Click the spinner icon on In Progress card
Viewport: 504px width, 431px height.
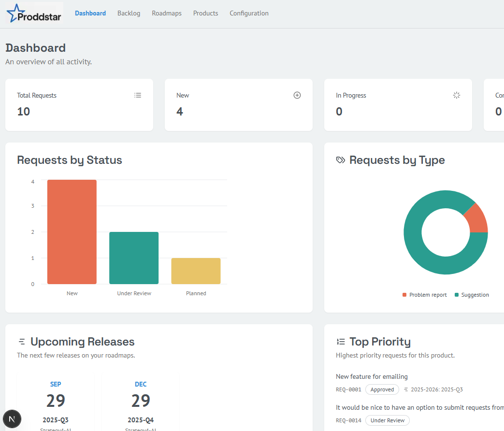pyautogui.click(x=457, y=95)
